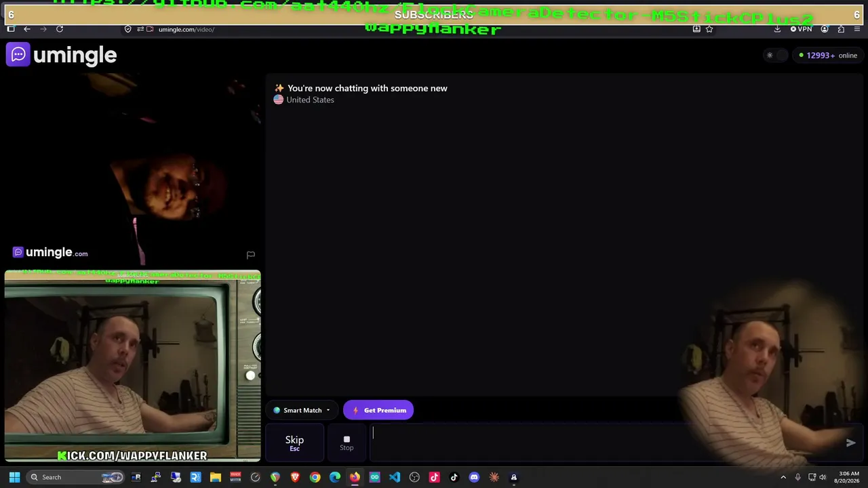
Task: Bookmark this page with the star icon
Action: (x=709, y=29)
